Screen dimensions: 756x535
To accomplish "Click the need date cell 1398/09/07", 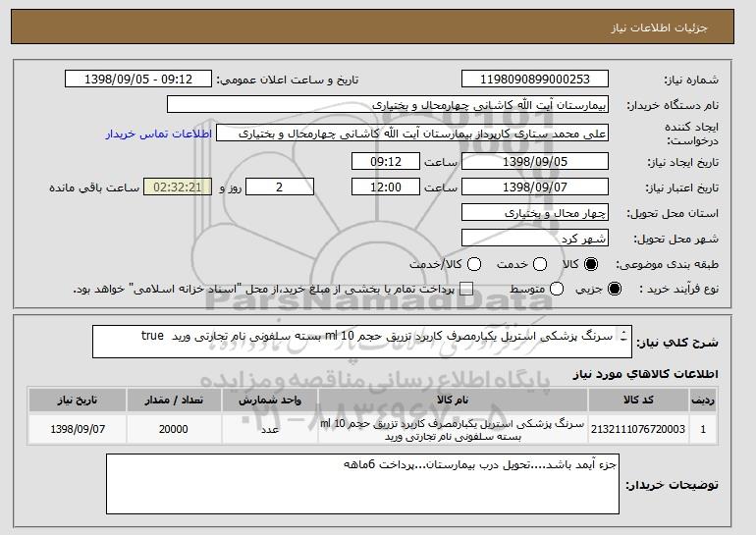I will point(78,429).
